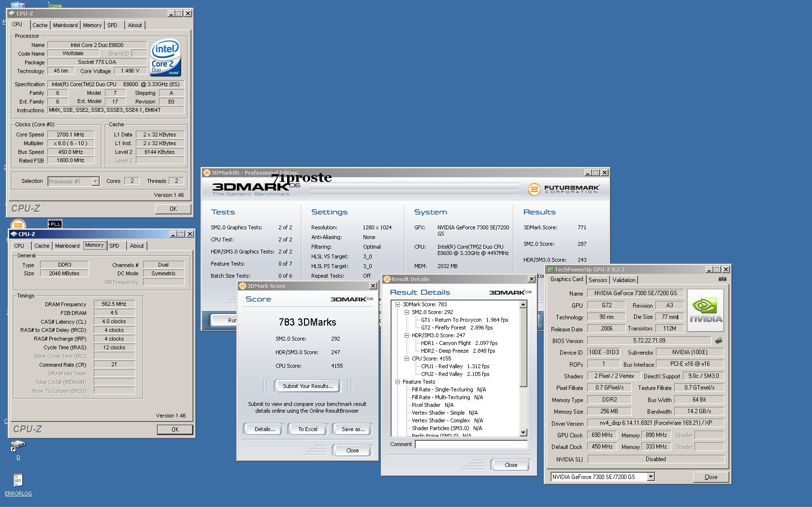Click top CPU-Z window title icon
Screen dimensions: 812x508
[12, 14]
